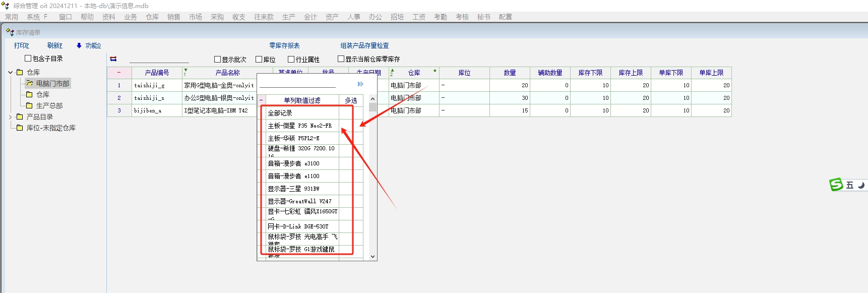The width and height of the screenshot is (868, 293).
Task: Click the 电脑门市部 open folder icon
Action: pyautogui.click(x=30, y=84)
